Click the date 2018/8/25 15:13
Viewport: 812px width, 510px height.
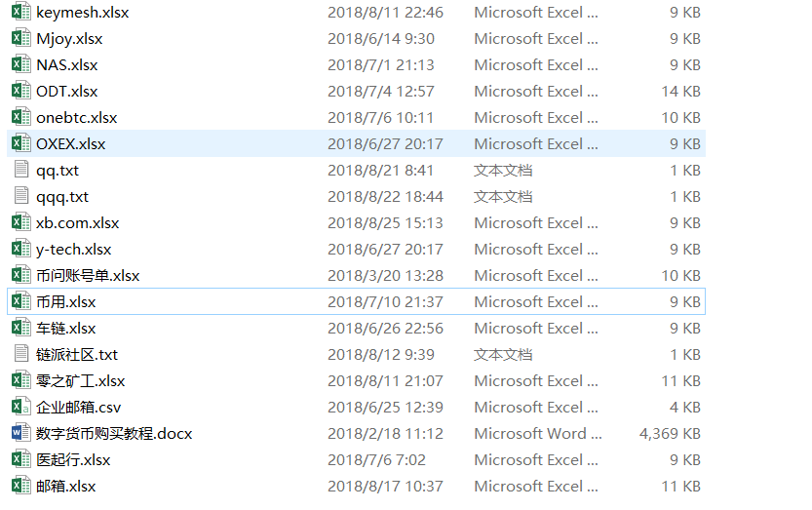pos(385,223)
